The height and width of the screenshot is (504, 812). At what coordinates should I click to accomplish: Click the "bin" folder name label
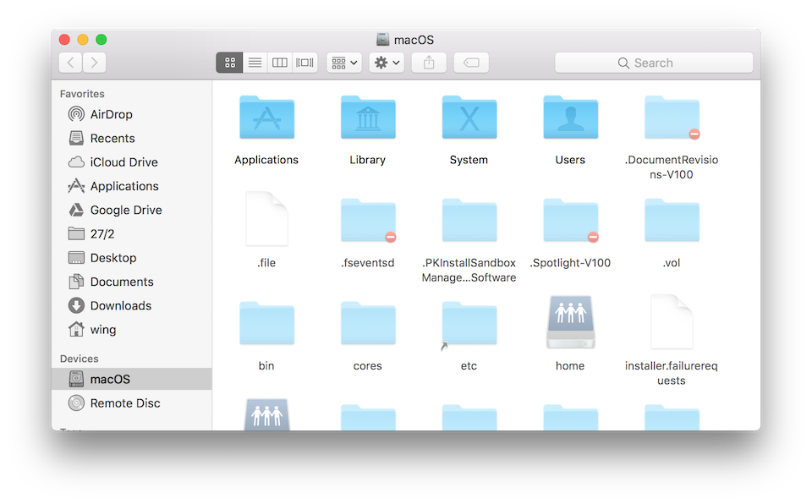coord(266,365)
